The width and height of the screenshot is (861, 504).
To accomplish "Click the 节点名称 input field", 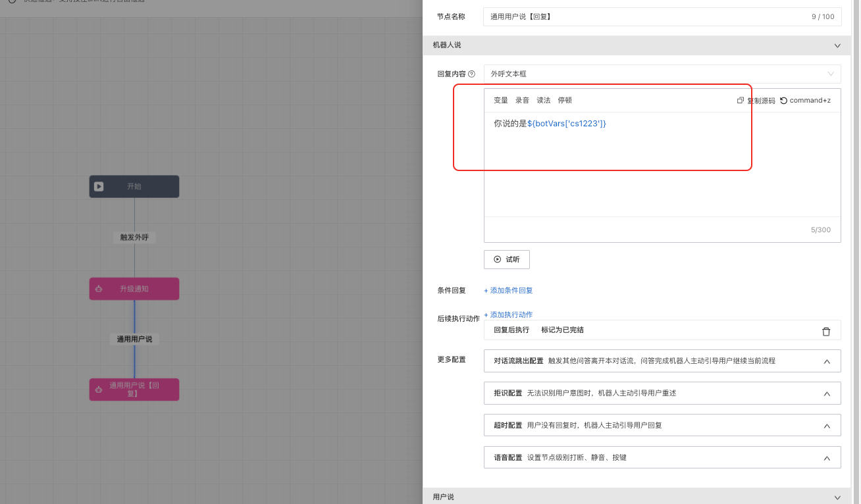I will click(662, 16).
